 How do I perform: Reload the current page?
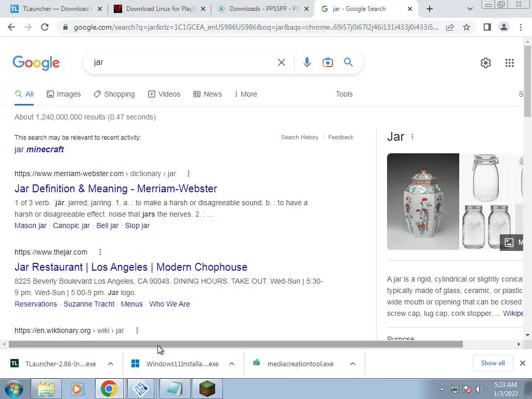pos(45,27)
